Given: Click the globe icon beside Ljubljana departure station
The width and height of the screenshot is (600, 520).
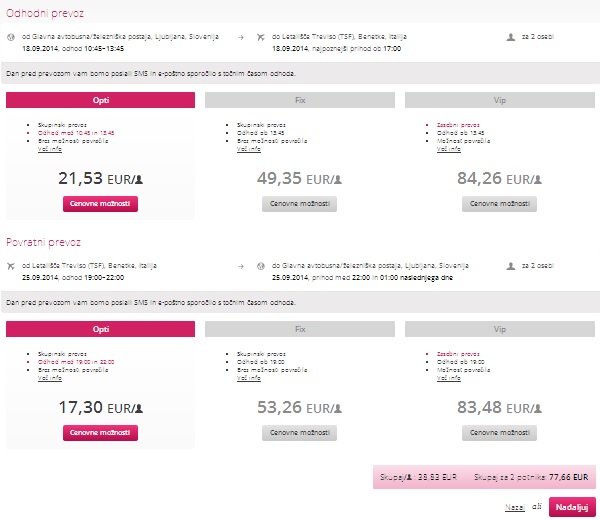Looking at the screenshot, I should tap(11, 36).
